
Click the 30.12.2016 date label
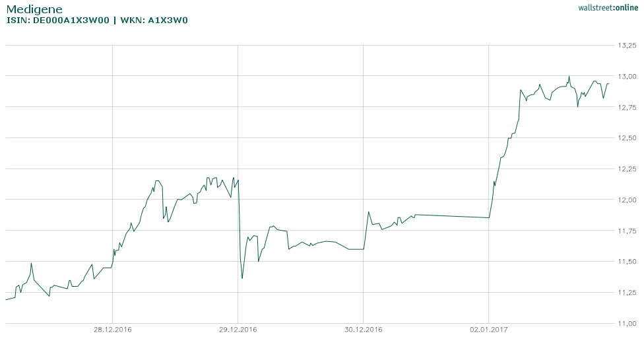(364, 329)
